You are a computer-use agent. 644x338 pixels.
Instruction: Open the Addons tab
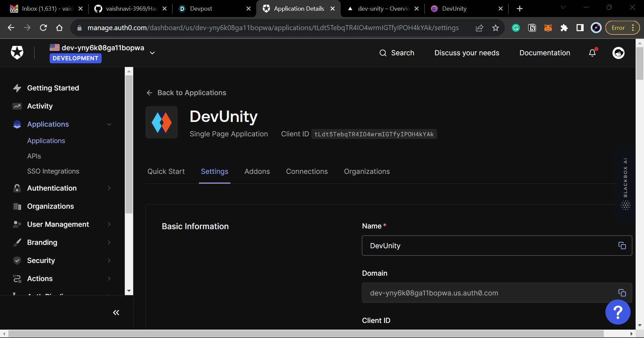(x=257, y=172)
